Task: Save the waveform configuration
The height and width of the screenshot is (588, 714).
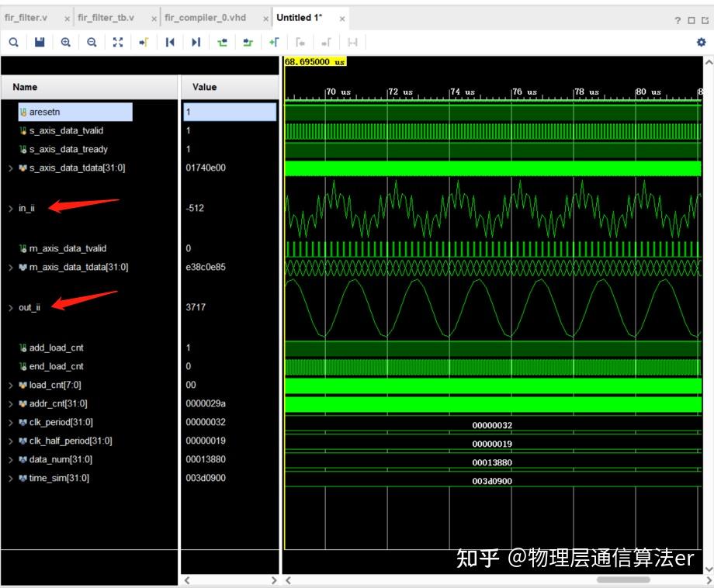Action: click(39, 42)
